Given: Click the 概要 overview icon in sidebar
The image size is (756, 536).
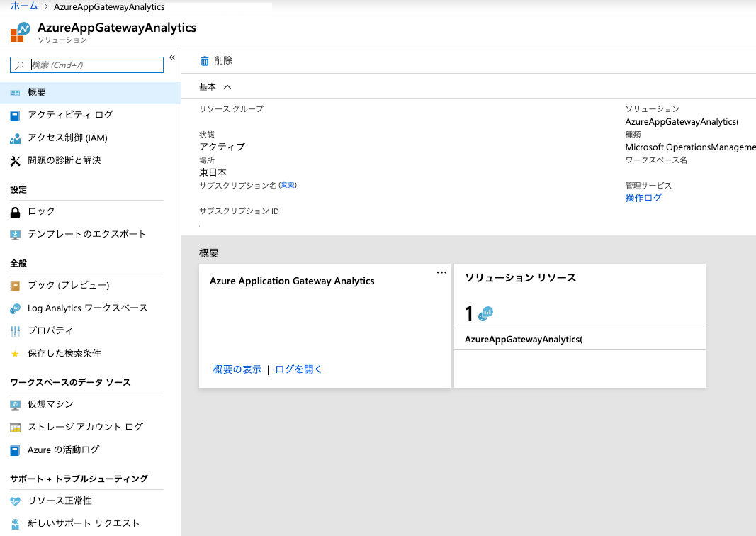Looking at the screenshot, I should [x=16, y=93].
